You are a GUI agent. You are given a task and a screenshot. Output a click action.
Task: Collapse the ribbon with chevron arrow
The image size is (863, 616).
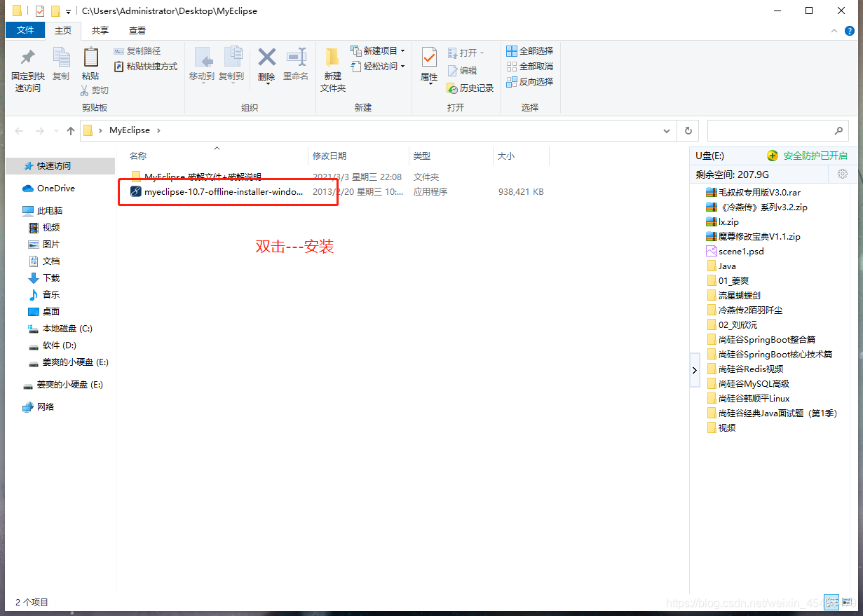834,31
